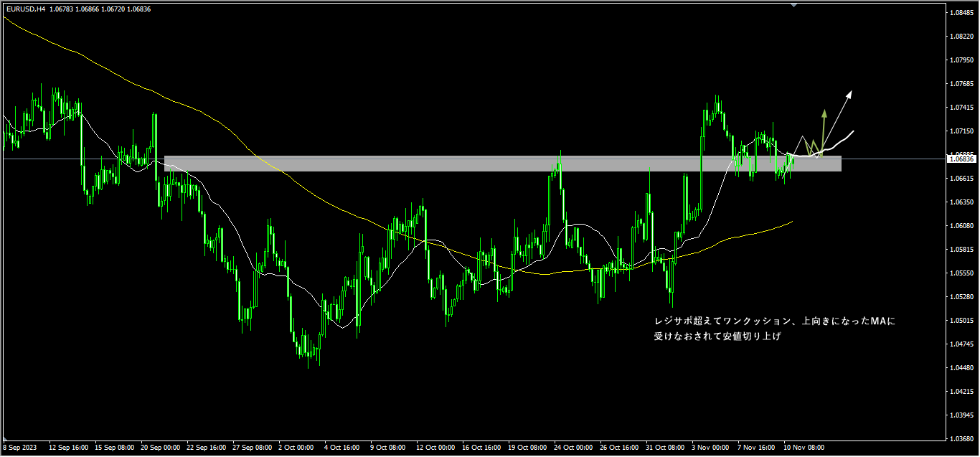Image resolution: width=980 pixels, height=457 pixels.
Task: Click the 20 Sep 00:00 time label
Action: pyautogui.click(x=159, y=448)
